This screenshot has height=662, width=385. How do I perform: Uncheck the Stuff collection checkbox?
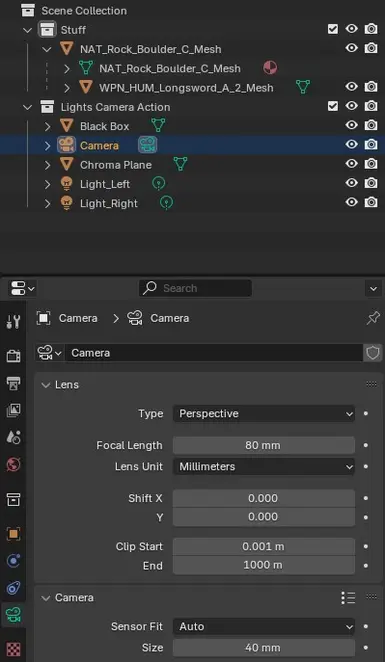(x=333, y=29)
